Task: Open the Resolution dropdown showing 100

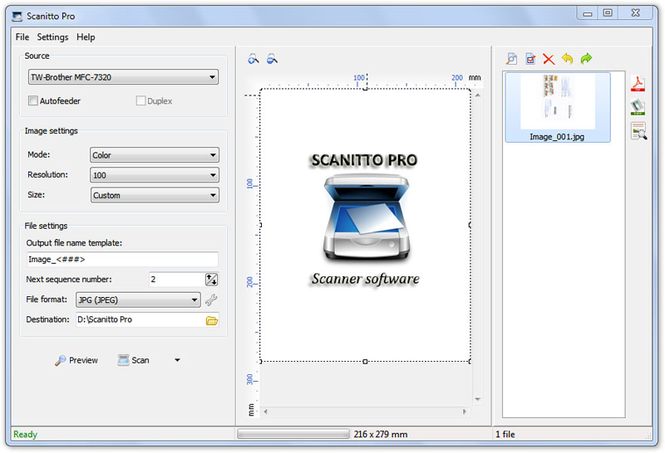Action: [154, 175]
